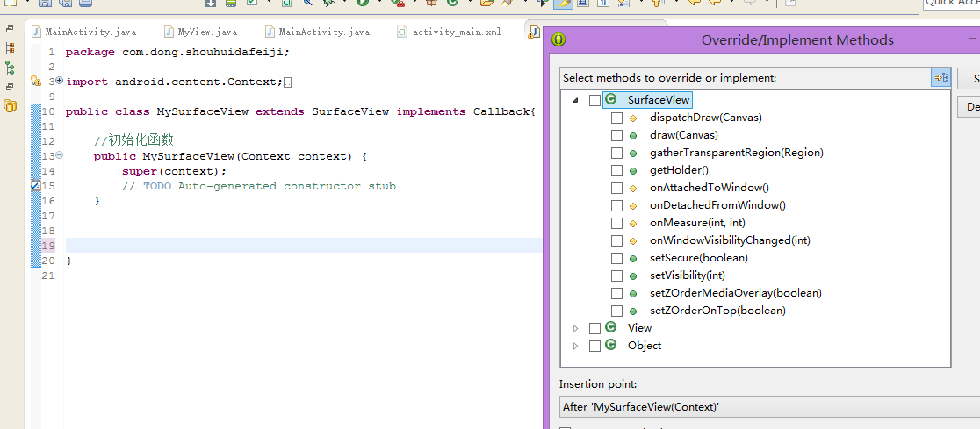The image size is (980, 429).
Task: Expand the View tree node
Action: (576, 328)
